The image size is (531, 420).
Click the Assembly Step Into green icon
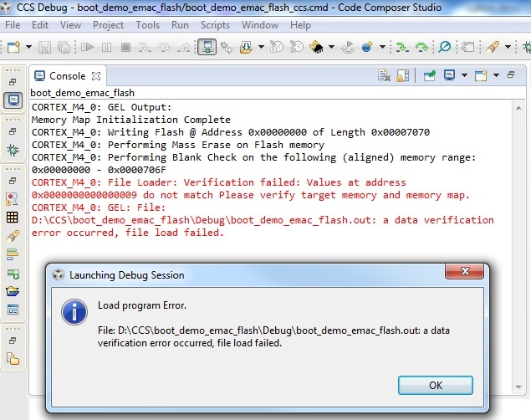[x=402, y=47]
